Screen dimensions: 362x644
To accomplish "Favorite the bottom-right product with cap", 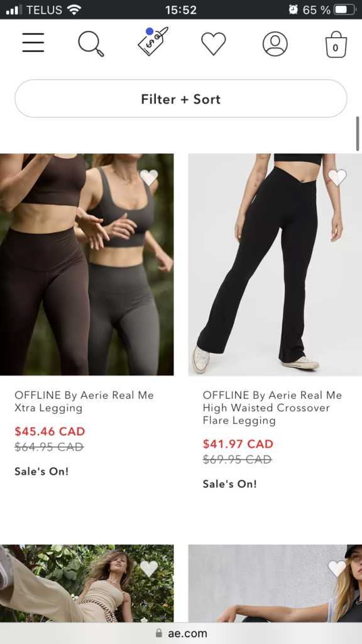I will point(337,569).
